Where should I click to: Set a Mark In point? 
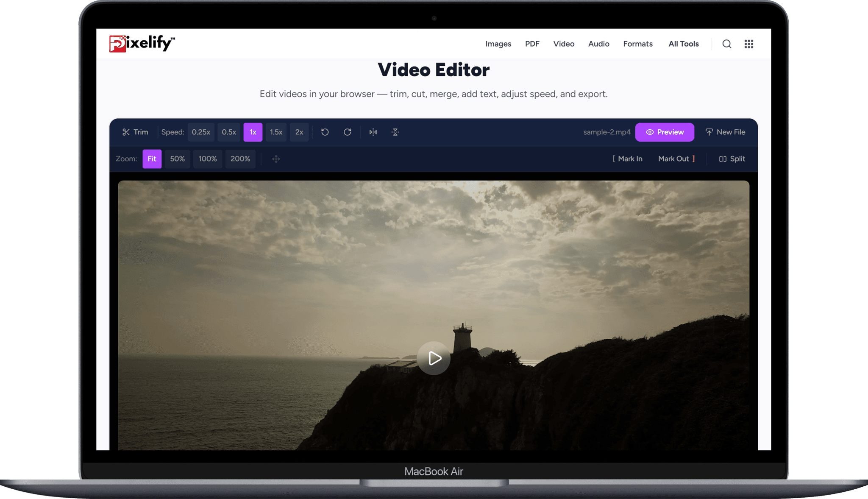[628, 159]
